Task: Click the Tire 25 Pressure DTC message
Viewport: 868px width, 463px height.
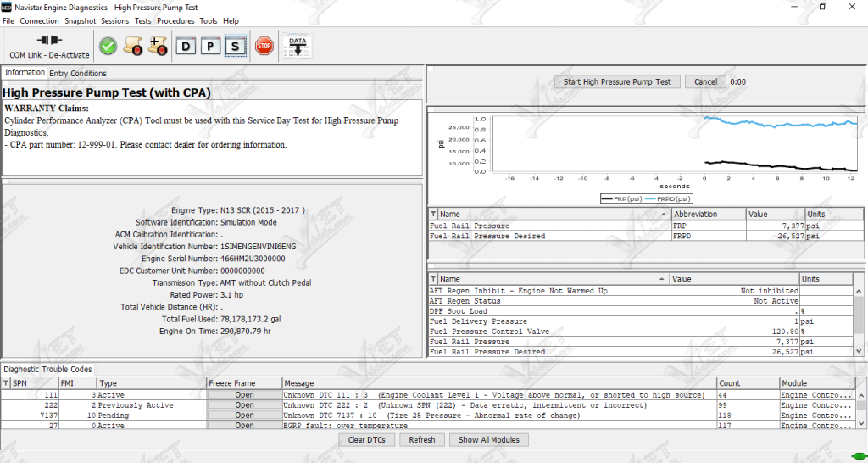Action: 431,416
